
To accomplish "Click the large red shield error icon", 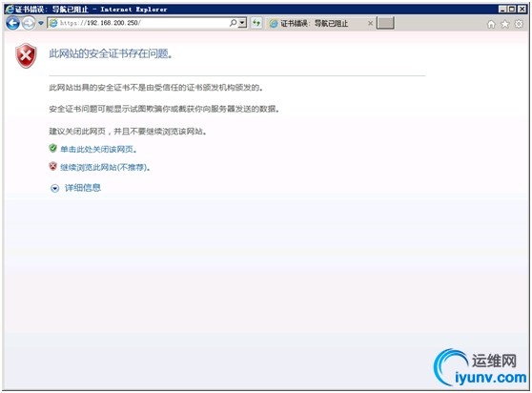I will pos(26,55).
